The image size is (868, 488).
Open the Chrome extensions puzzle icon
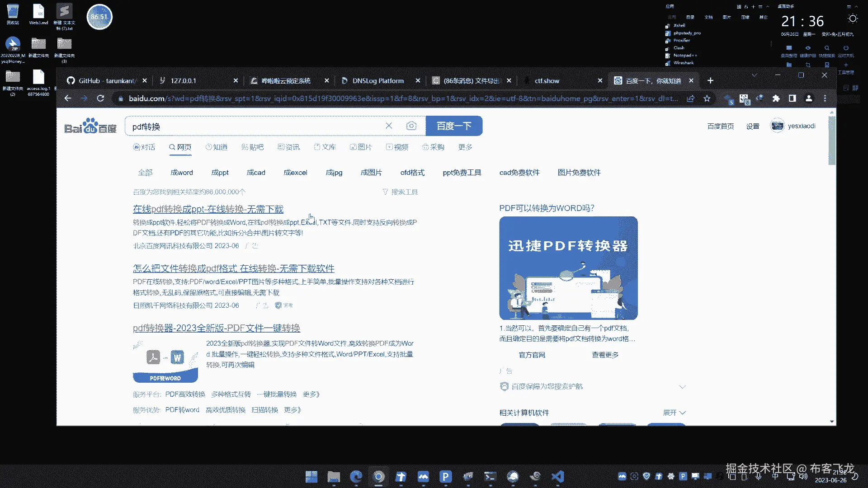tap(776, 99)
